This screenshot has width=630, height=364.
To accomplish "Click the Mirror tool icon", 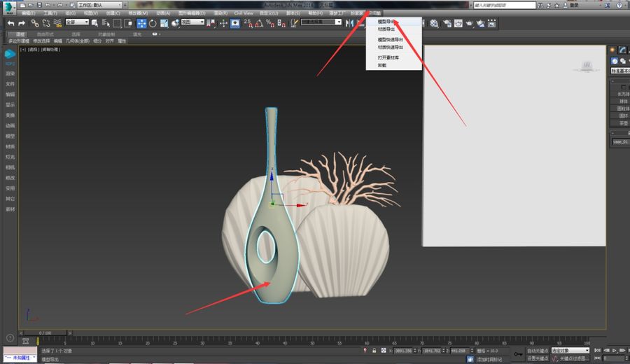I will click(349, 23).
